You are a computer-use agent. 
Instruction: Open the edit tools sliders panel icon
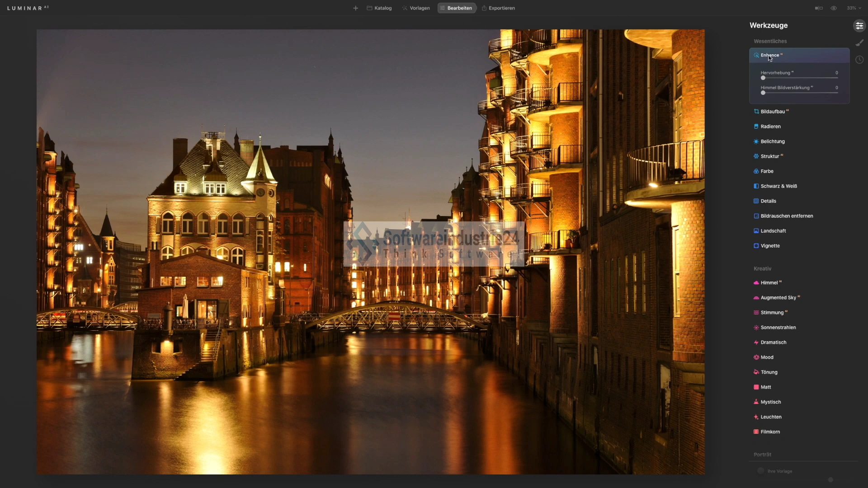[859, 26]
